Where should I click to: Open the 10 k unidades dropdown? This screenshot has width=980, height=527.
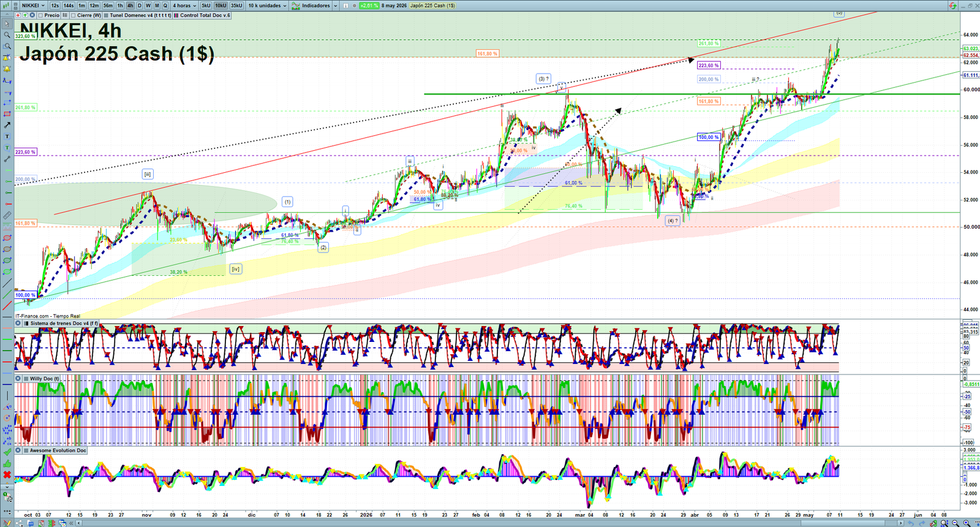coord(267,6)
